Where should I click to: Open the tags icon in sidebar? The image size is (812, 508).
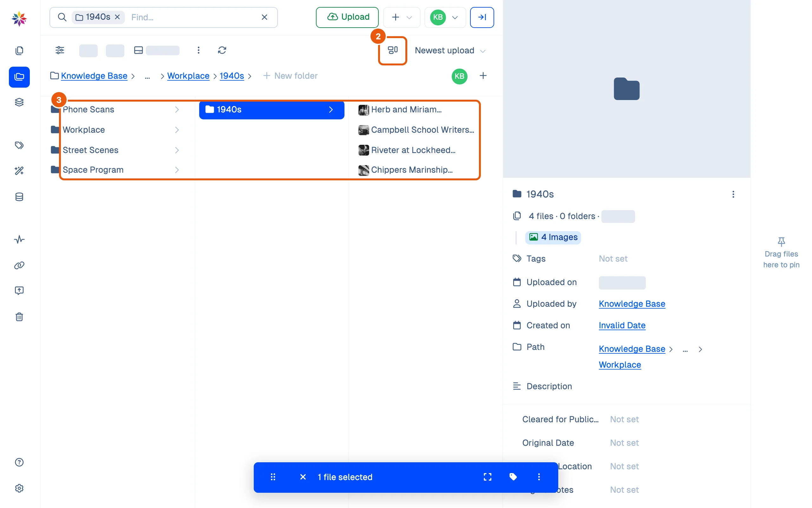click(x=19, y=145)
